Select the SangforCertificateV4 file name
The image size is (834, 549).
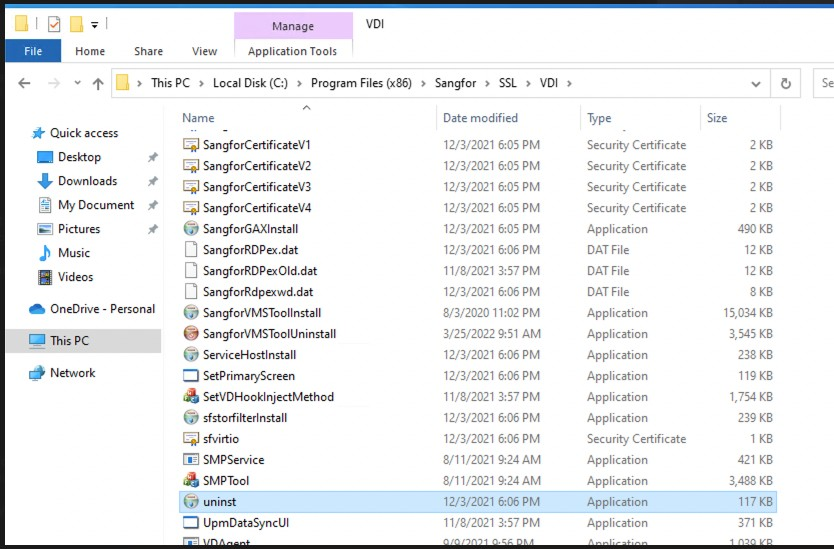coord(257,208)
